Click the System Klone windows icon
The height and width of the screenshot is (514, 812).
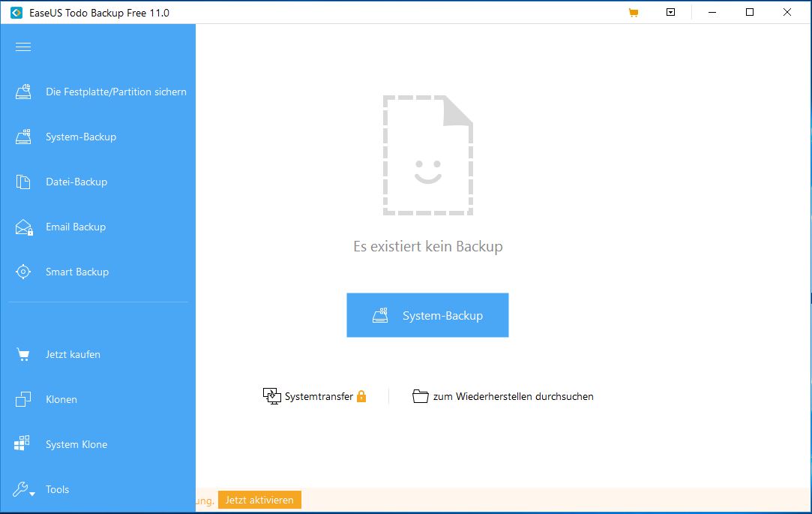22,443
